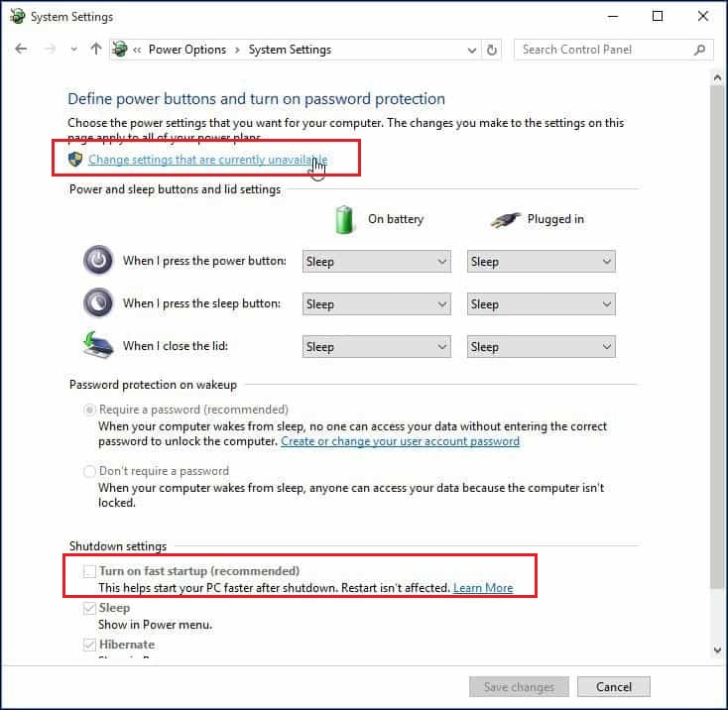728x710 pixels.
Task: Select Require a password radio button
Action: tap(90, 410)
